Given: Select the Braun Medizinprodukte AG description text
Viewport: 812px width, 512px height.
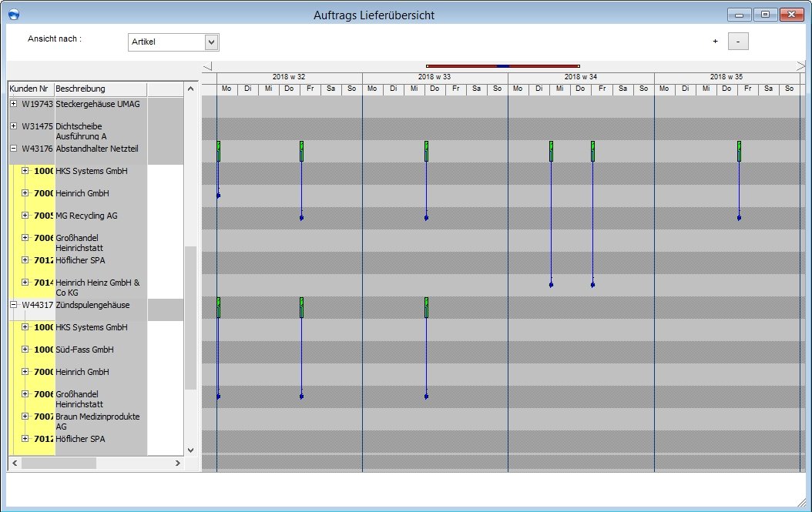Looking at the screenshot, I should 97,421.
